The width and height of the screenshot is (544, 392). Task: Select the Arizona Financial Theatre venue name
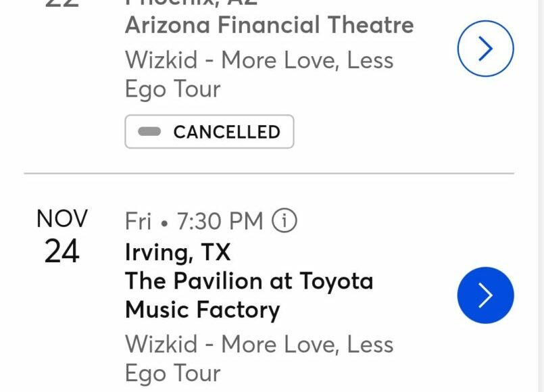click(269, 26)
